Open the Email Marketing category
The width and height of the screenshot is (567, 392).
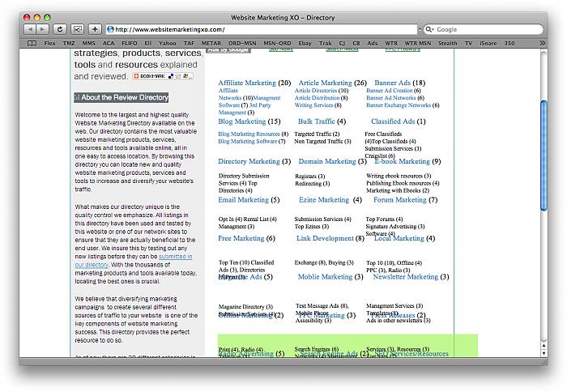pyautogui.click(x=243, y=200)
